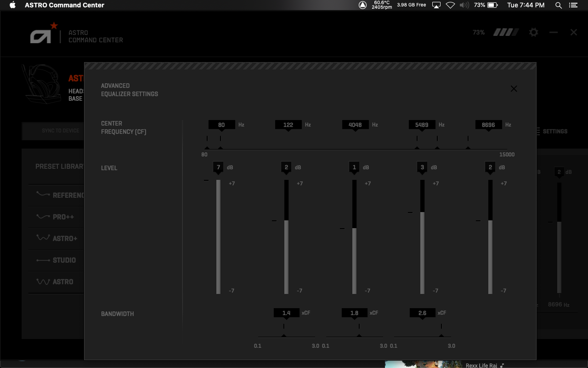Viewport: 588px width, 368px height.
Task: Adjust the vertical level slider for the 80 Hz band
Action: [x=218, y=236]
